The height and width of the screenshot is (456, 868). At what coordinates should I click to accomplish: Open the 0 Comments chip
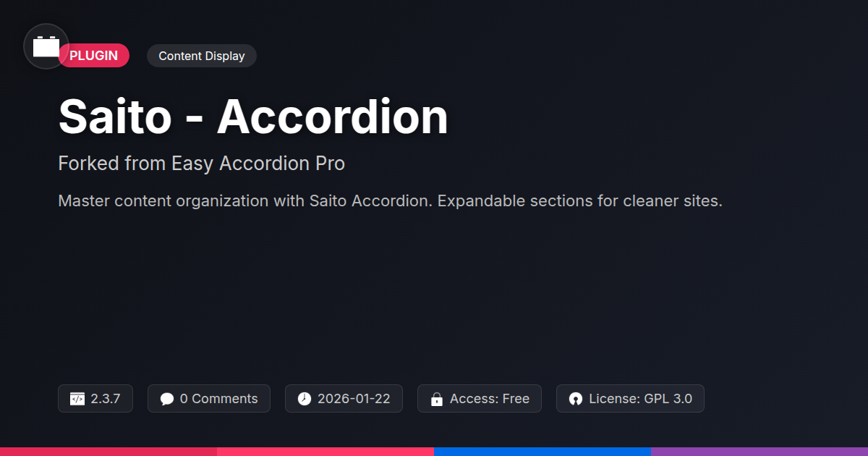[x=209, y=399]
